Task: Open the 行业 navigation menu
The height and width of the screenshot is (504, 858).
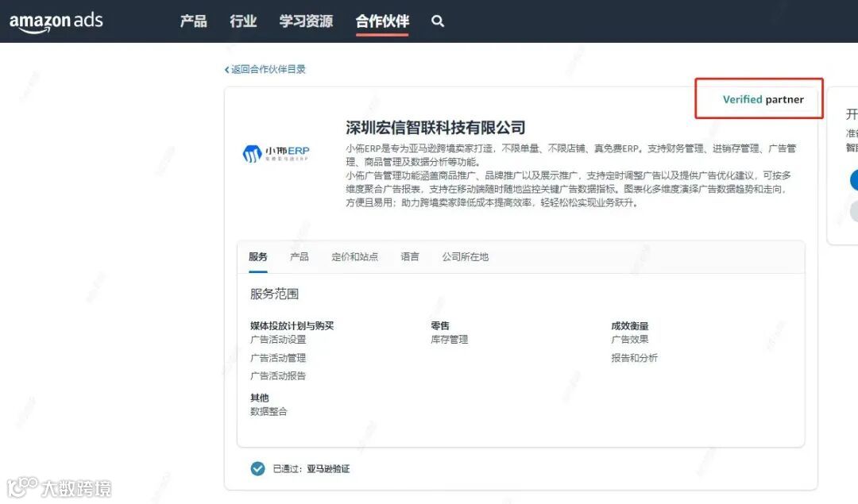Action: pos(243,21)
